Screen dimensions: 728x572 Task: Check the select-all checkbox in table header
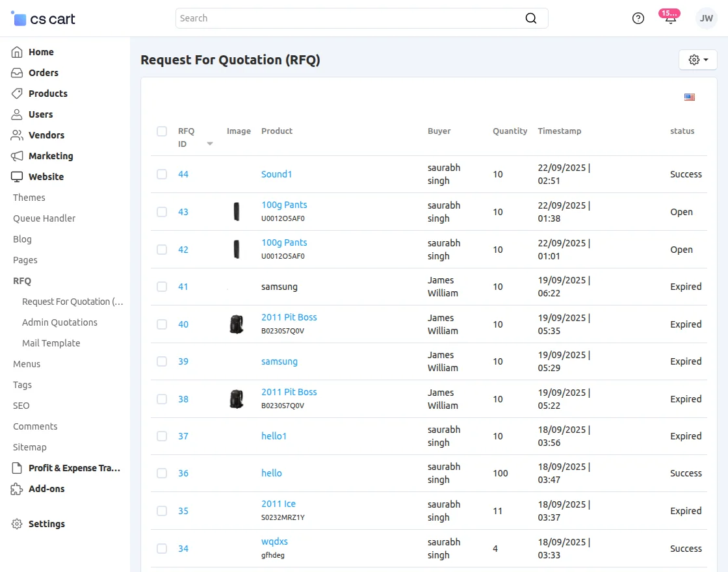tap(162, 131)
